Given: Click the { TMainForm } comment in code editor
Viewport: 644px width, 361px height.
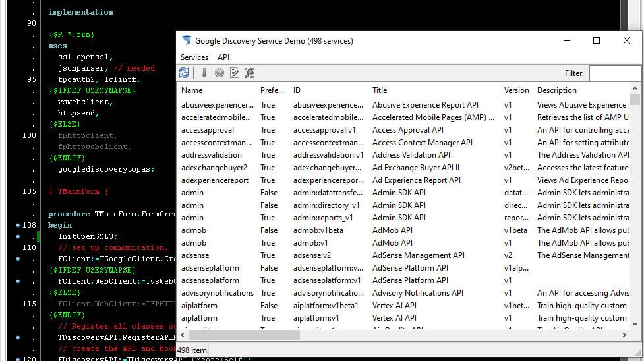Looking at the screenshot, I should [78, 191].
